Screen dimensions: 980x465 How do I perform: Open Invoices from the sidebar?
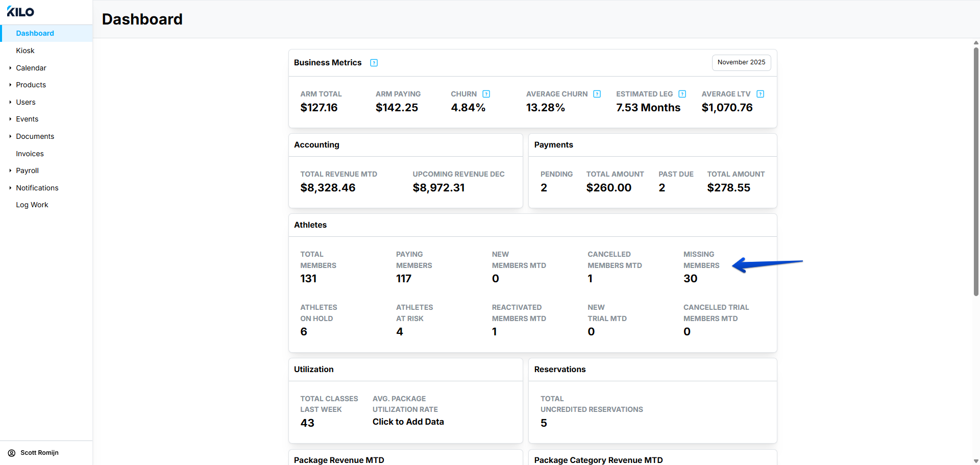point(30,154)
